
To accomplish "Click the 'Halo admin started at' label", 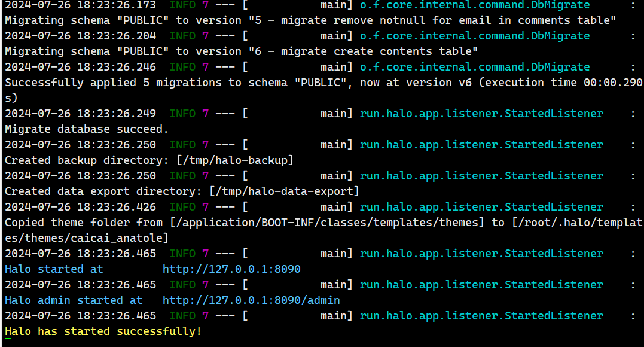I will point(74,300).
